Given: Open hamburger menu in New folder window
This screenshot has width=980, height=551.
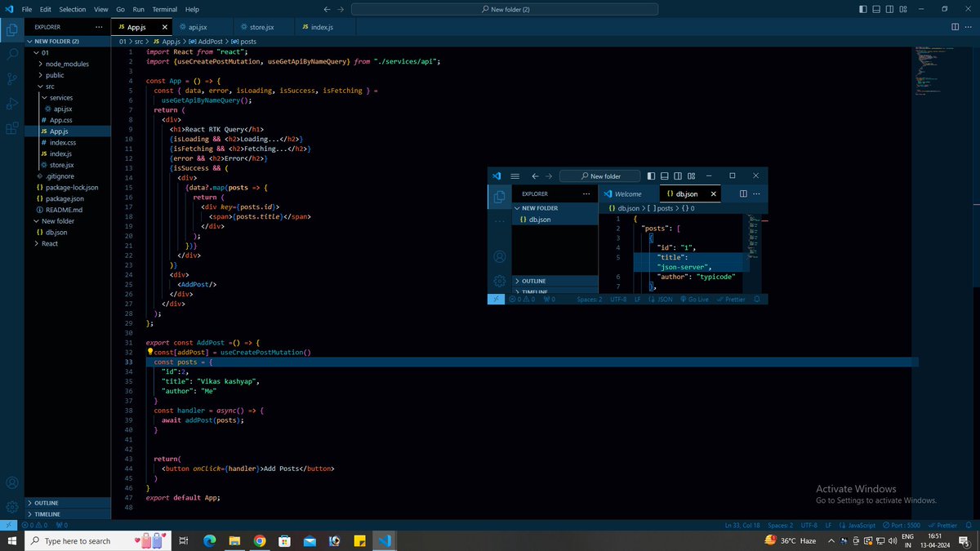Looking at the screenshot, I should 514,176.
